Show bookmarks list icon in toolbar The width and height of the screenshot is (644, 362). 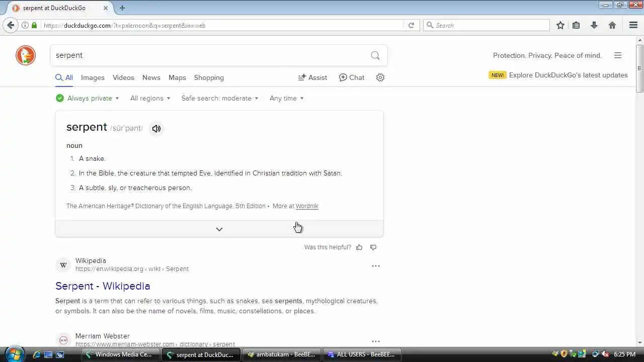576,25
